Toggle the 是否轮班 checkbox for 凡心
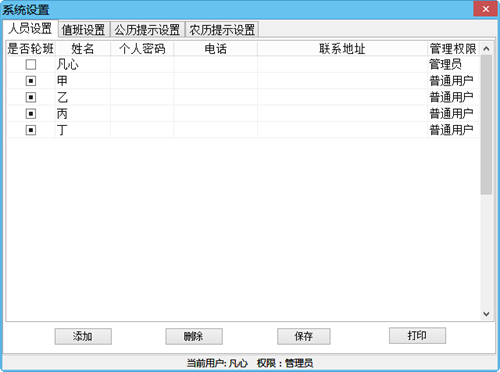 (x=31, y=64)
